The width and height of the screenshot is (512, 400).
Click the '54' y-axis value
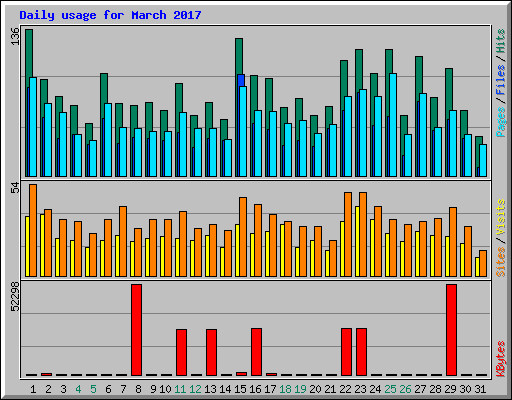[15, 188]
